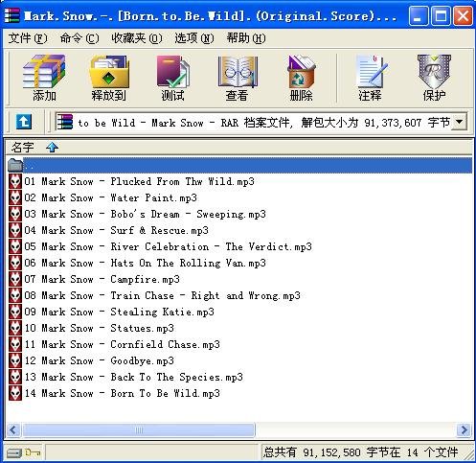Click the mp3 icon of 01 Plucked From Thw Wild
Viewport: 476px width, 463px height.
point(15,181)
